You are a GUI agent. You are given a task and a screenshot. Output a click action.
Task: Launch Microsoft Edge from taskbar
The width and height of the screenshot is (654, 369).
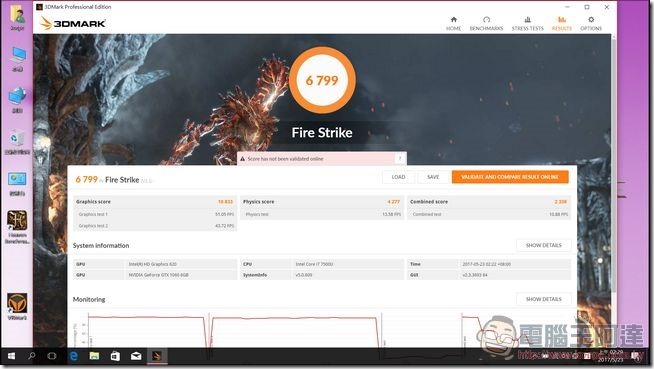click(x=74, y=356)
